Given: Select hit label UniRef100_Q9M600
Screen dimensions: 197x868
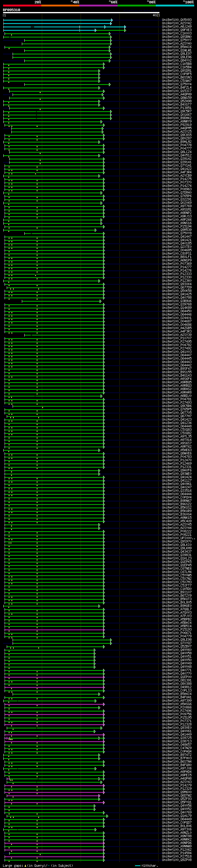Looking at the screenshot, I should [x=177, y=792].
